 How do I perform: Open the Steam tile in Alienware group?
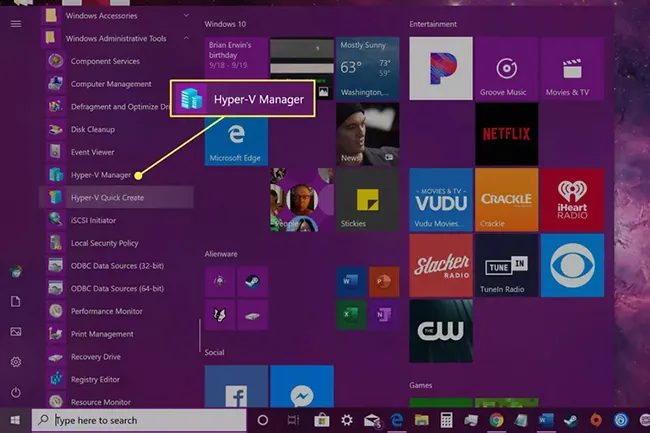click(252, 282)
